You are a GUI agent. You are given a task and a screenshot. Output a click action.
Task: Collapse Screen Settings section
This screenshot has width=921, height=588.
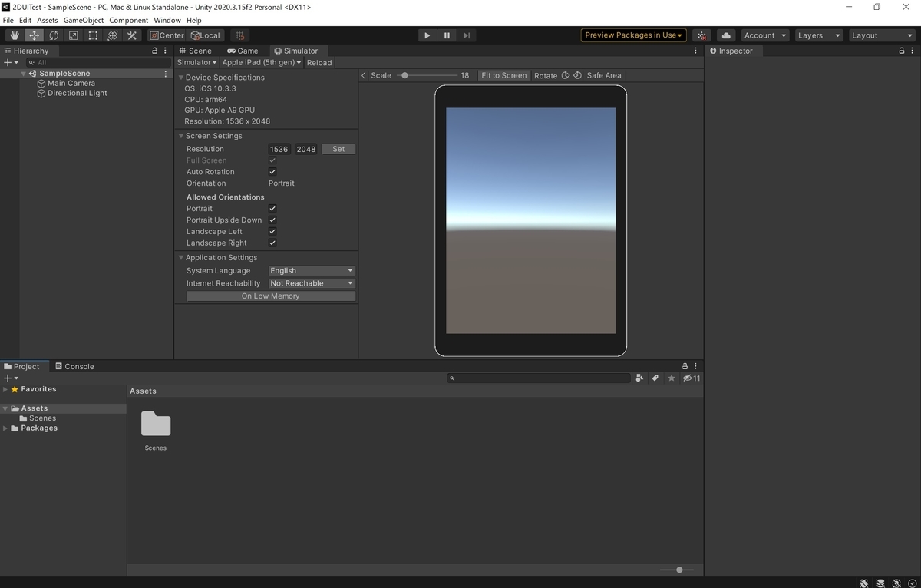coord(181,136)
